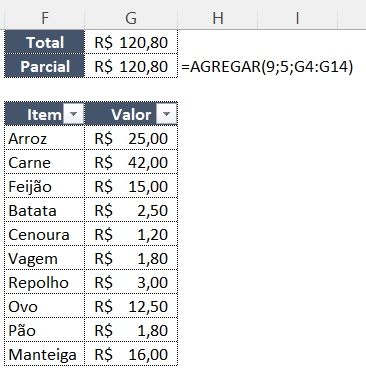Click the AGREGAR formula text
Image resolution: width=366 pixels, height=376 pixels.
pos(267,67)
